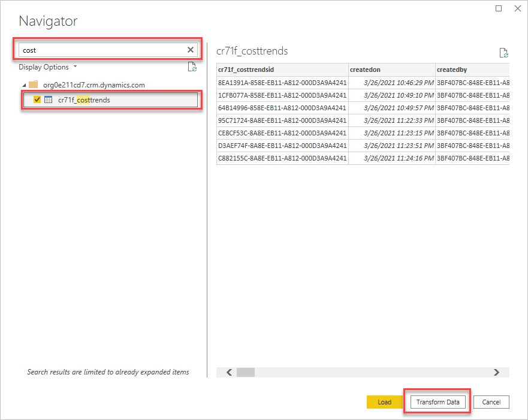This screenshot has height=420, width=528.
Task: Select the org0e211cd7.crm.dynamics.com tree item
Action: 94,85
